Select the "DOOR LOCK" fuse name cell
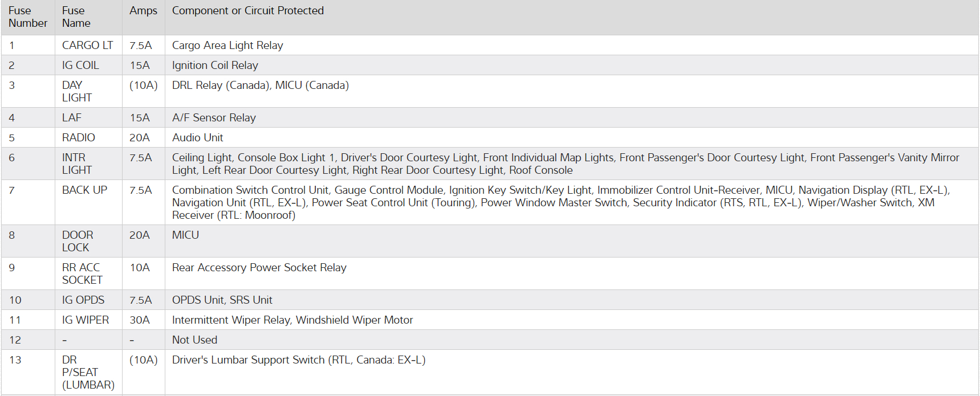The image size is (980, 396). [x=77, y=241]
